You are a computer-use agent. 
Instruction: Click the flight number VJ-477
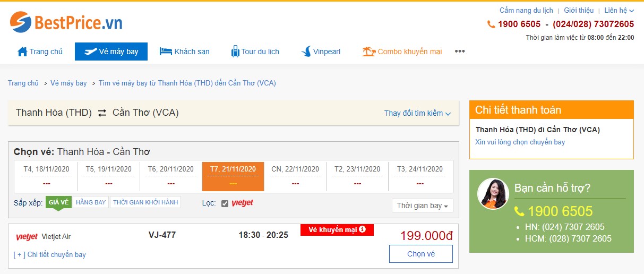pyautogui.click(x=162, y=235)
